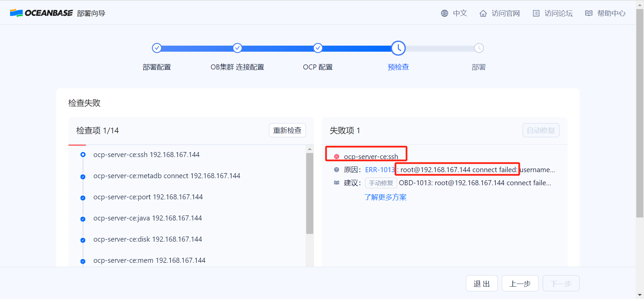This screenshot has width=644, height=299.
Task: Switch language via 中文 link
Action: [x=460, y=13]
